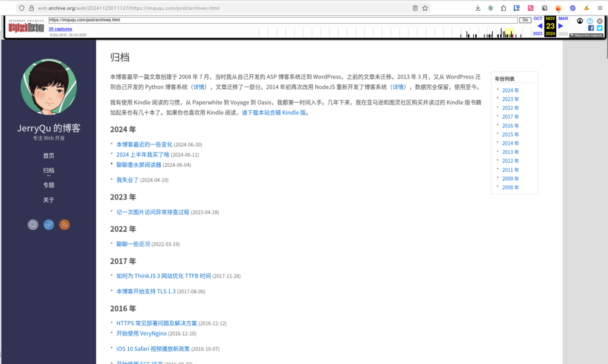Navigate to the next capture arrow
608x364 pixels.
(560, 26)
